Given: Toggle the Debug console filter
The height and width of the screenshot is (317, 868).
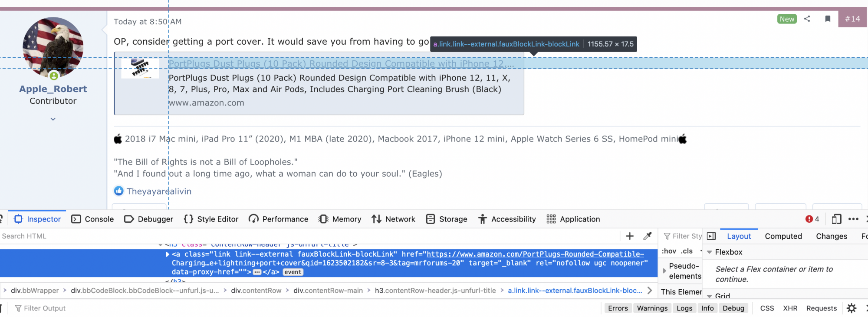Looking at the screenshot, I should coord(733,308).
